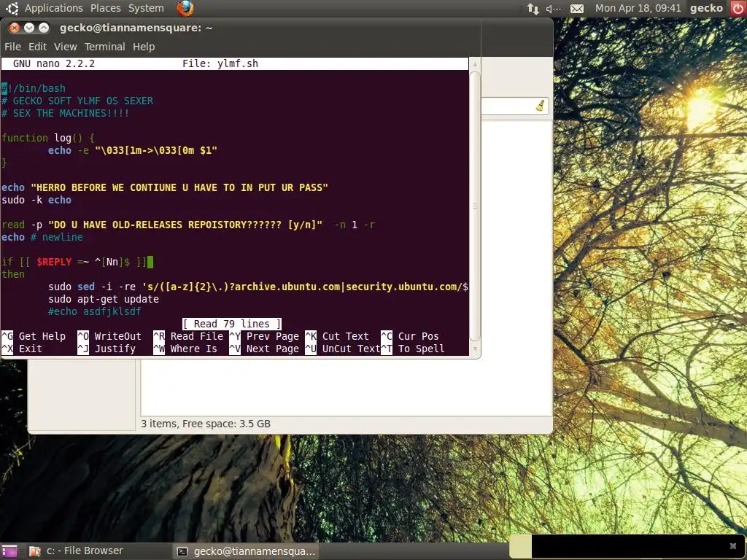747x560 pixels.
Task: Click the 'echo # newline' line
Action: 42,237
